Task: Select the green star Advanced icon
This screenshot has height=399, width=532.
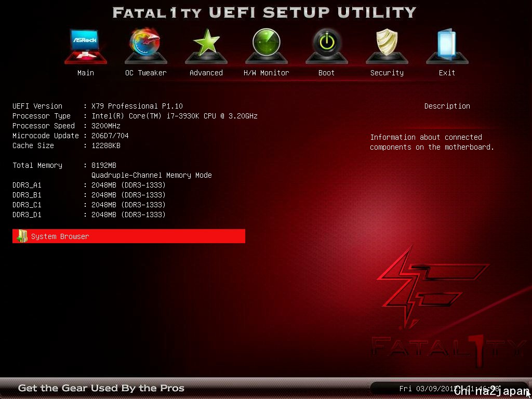Action: [206, 46]
